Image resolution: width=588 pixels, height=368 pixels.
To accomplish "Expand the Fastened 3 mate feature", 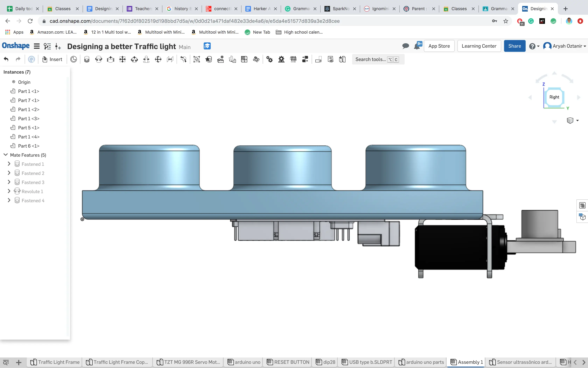I will click(x=9, y=182).
